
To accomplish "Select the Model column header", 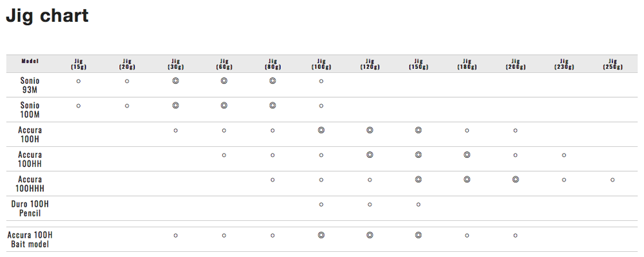I will coord(30,61).
